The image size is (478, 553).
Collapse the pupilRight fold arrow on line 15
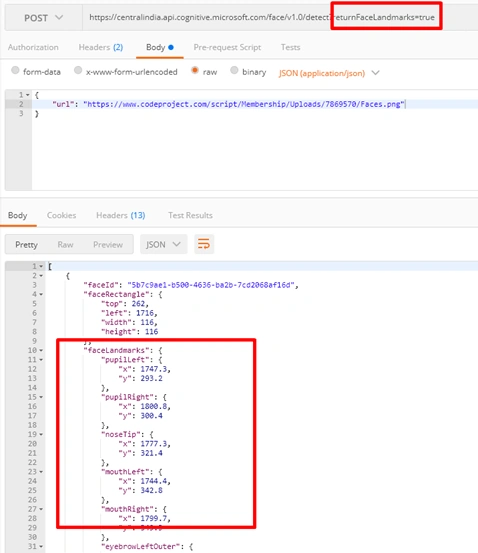[x=41, y=397]
